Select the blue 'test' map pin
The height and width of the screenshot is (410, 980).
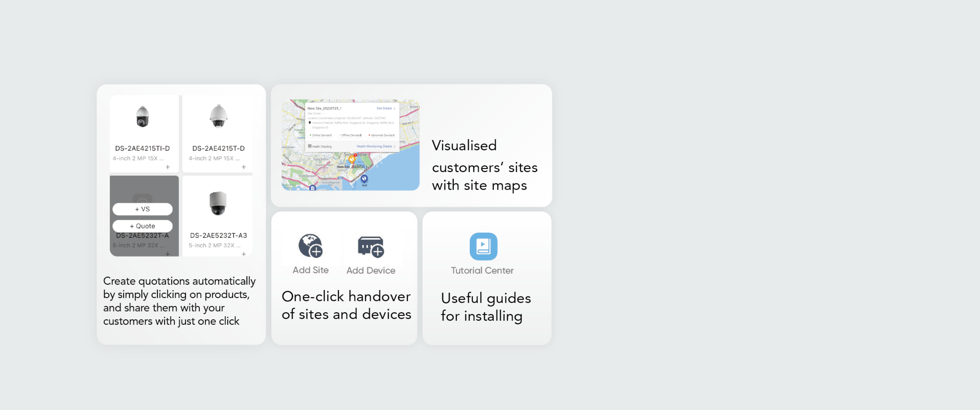tap(364, 178)
